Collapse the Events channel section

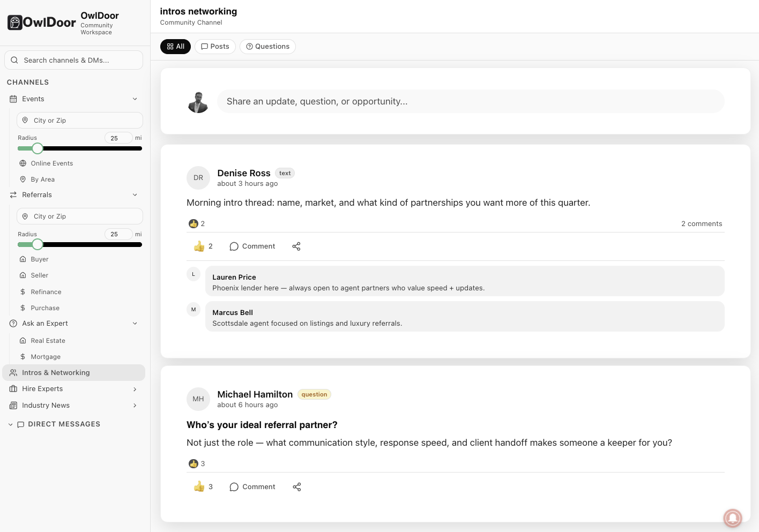(x=135, y=99)
